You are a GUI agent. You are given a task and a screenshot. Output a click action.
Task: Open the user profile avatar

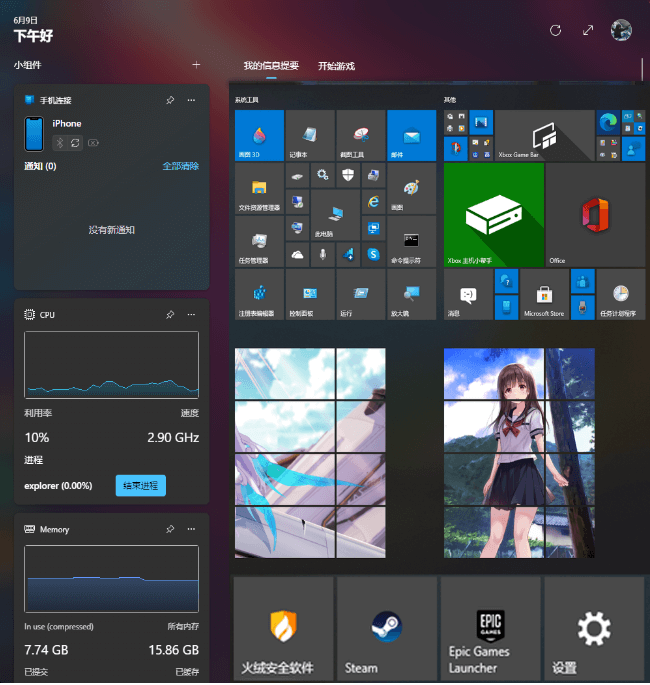tap(621, 30)
